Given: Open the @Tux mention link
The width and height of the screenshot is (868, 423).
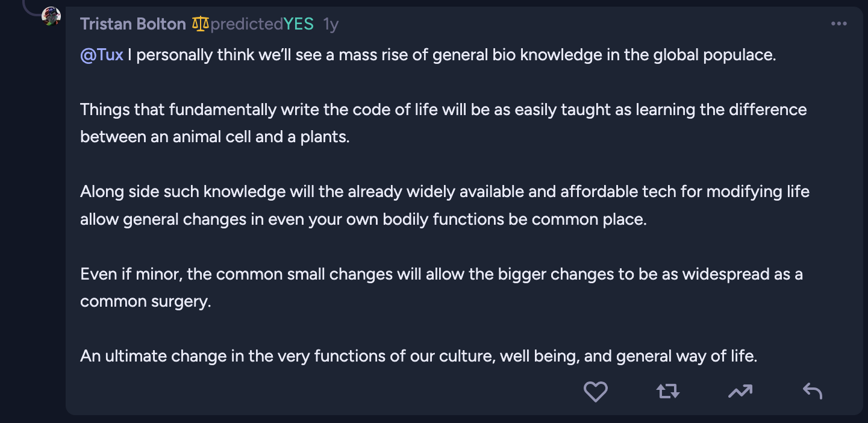Looking at the screenshot, I should [x=102, y=55].
